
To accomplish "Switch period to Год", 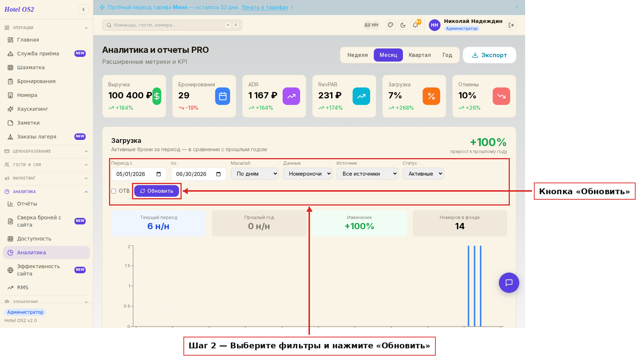I will [447, 55].
